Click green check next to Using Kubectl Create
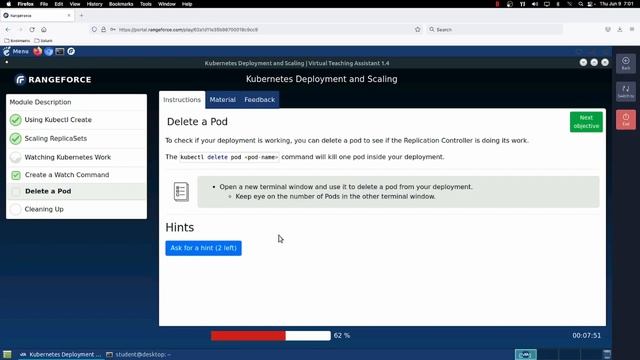 coord(16,120)
